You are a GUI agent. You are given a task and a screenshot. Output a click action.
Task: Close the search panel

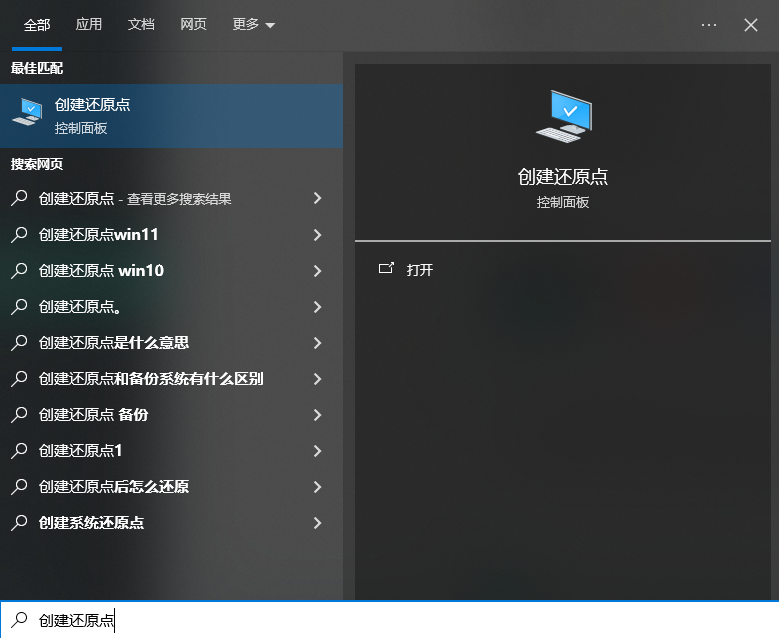[x=751, y=25]
